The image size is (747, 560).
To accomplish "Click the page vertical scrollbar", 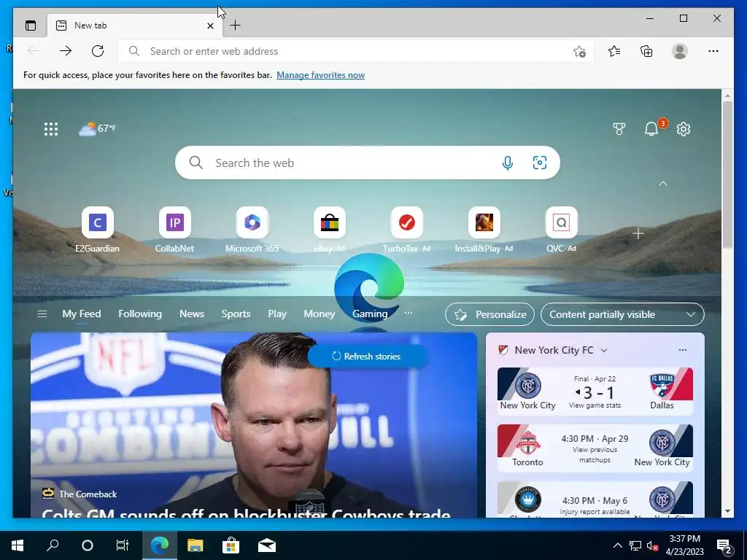I will coord(727,174).
